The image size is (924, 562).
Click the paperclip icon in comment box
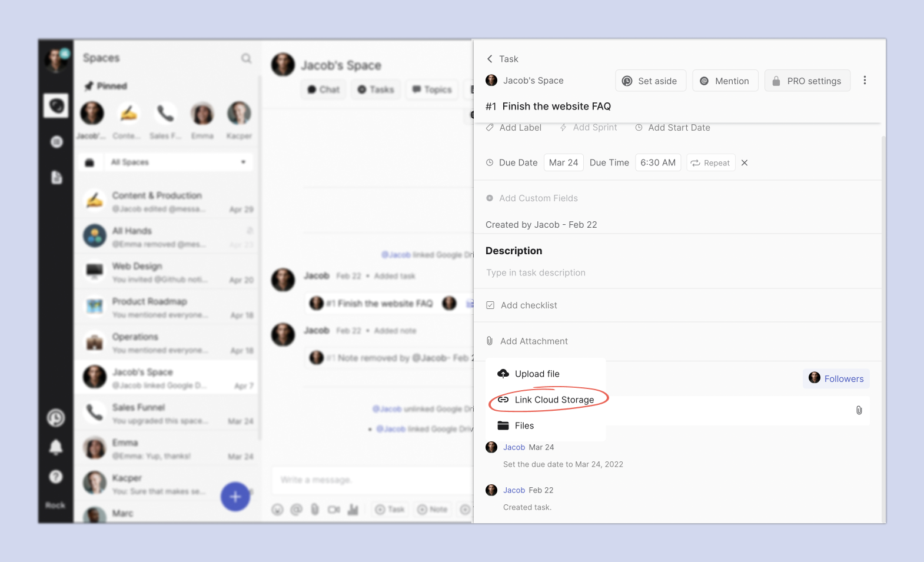click(x=859, y=410)
